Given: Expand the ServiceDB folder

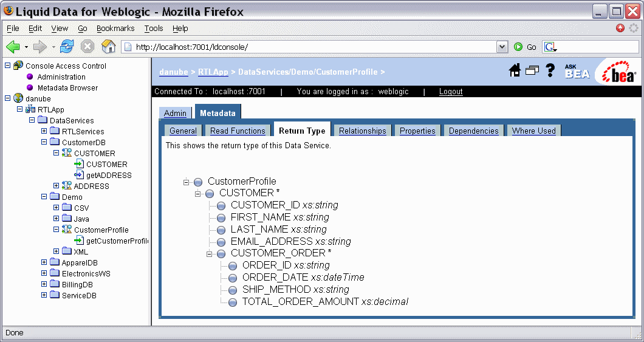Looking at the screenshot, I should point(44,295).
